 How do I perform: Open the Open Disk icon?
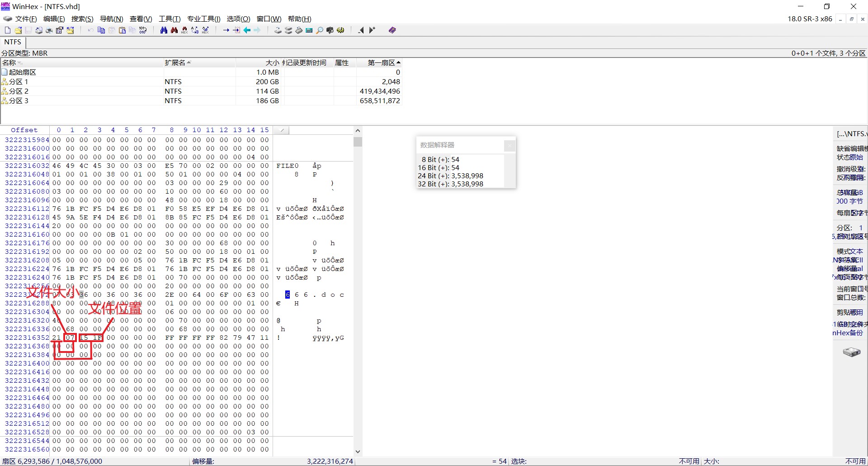pyautogui.click(x=278, y=30)
